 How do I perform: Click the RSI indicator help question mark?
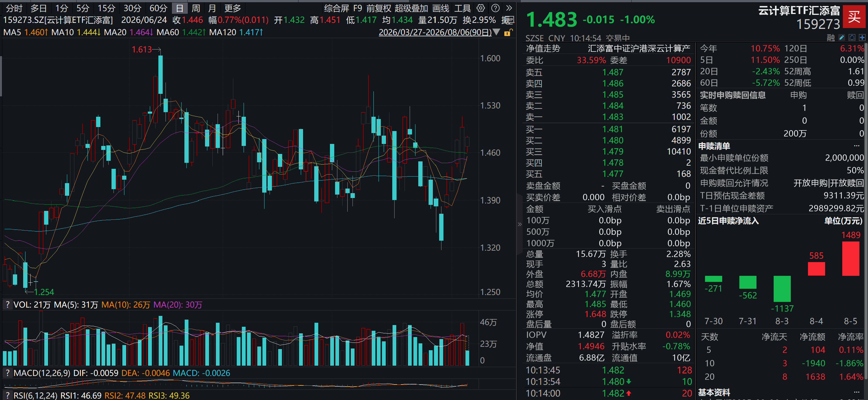click(x=7, y=395)
